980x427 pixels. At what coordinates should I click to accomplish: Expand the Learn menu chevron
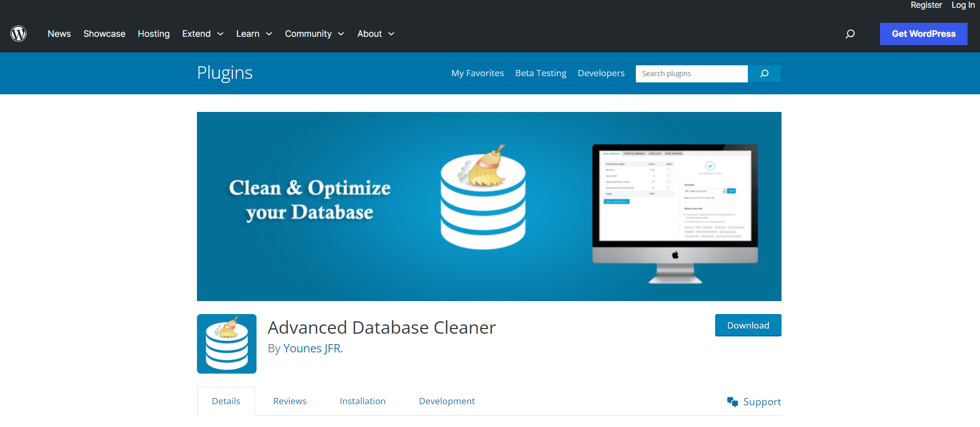pos(269,34)
